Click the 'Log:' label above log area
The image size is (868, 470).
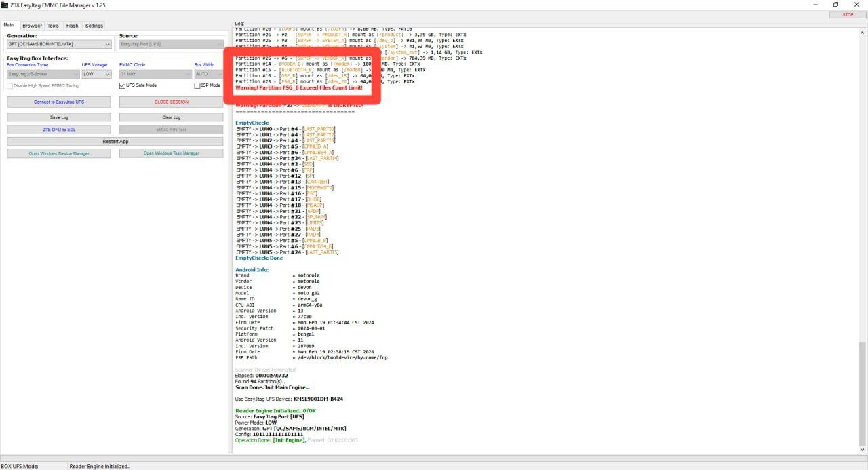pyautogui.click(x=239, y=24)
